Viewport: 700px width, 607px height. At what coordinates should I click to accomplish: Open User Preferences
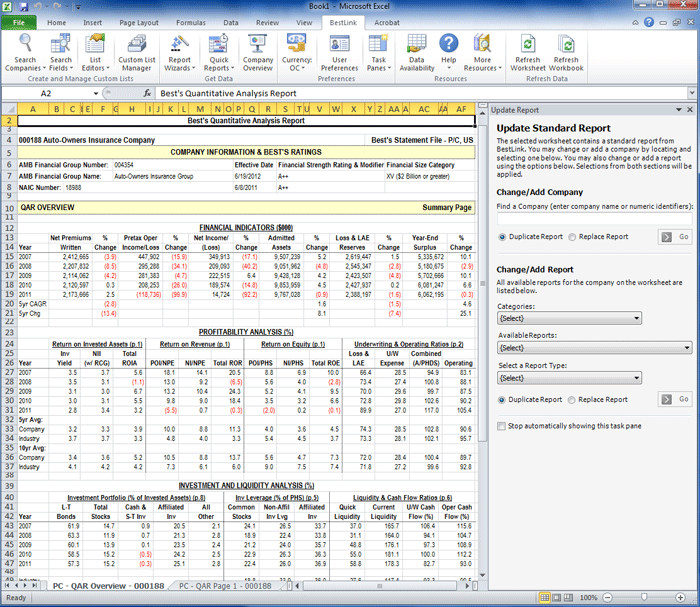[x=339, y=53]
